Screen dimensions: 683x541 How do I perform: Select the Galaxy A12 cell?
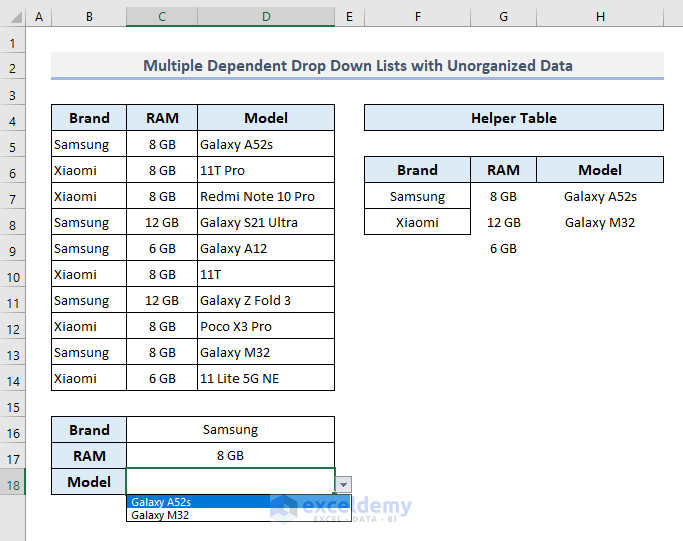point(266,248)
